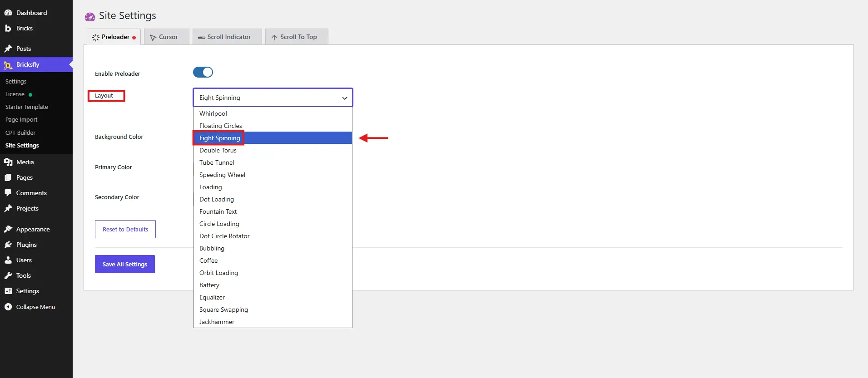This screenshot has height=378, width=868.
Task: Click the Projects pin icon
Action: pyautogui.click(x=8, y=208)
